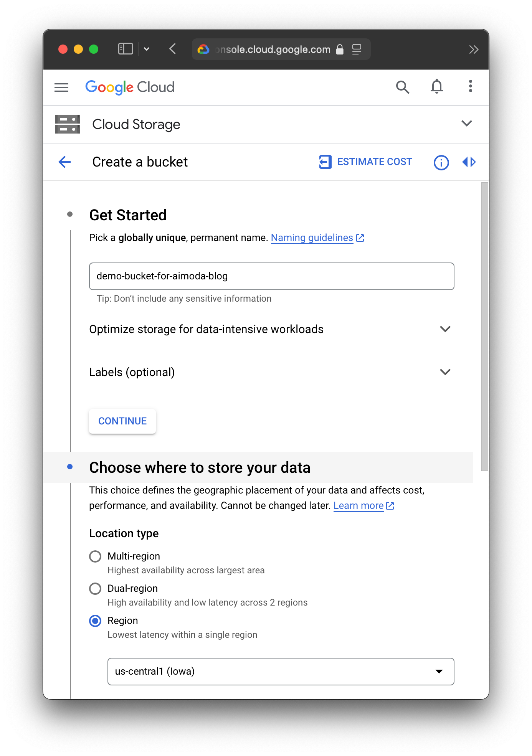Click 'Tip: Don't include any sensitive information' text

[x=184, y=299]
